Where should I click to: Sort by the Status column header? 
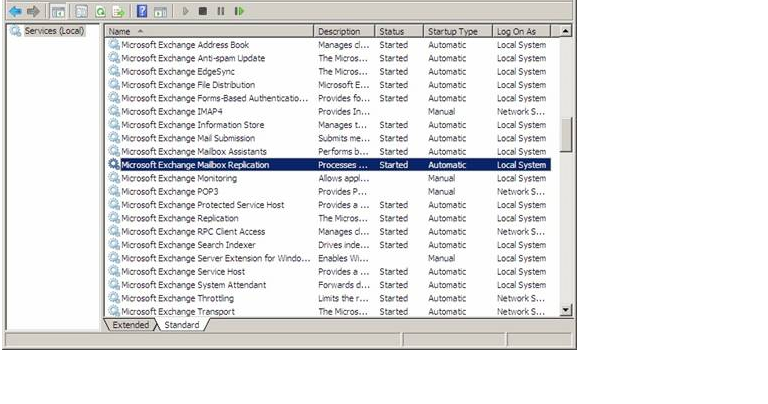click(x=399, y=31)
